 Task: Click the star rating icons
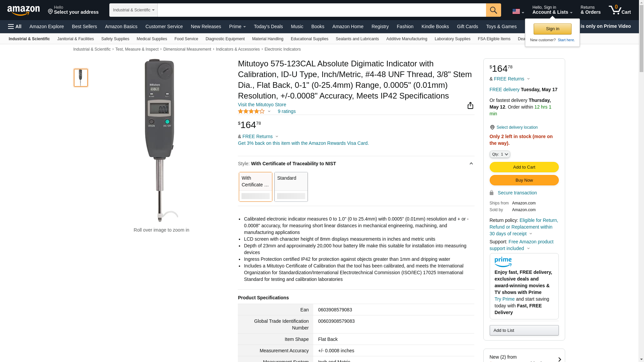251,111
